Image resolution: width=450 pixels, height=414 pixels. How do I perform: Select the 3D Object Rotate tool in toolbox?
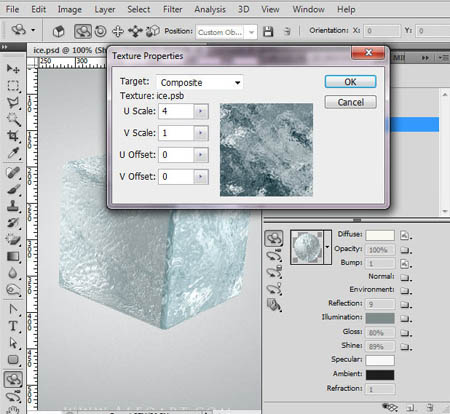click(x=13, y=379)
